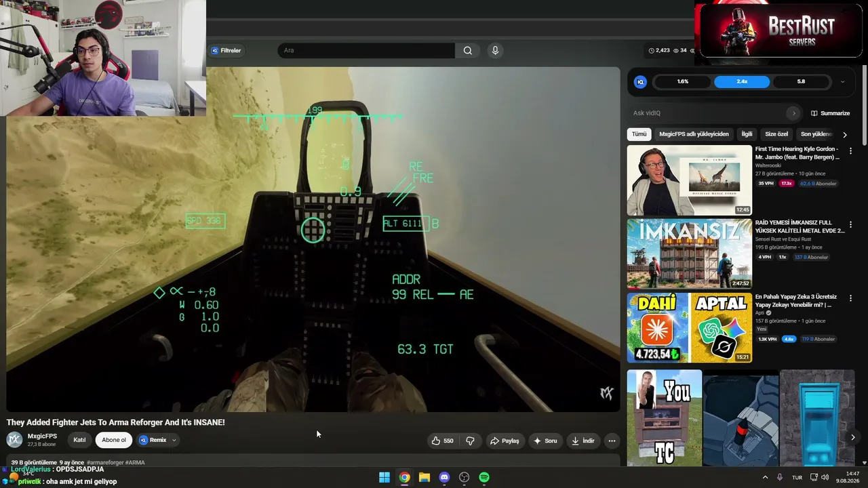Click the #armareforger hashtag
Screen dimensions: 868x488
click(x=106, y=462)
